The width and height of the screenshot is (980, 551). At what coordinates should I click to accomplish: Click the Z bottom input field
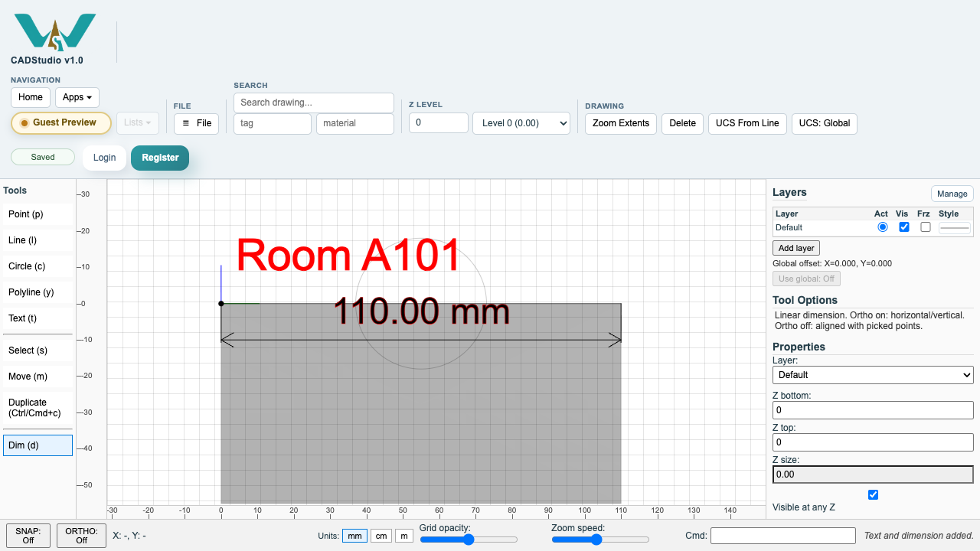(873, 410)
